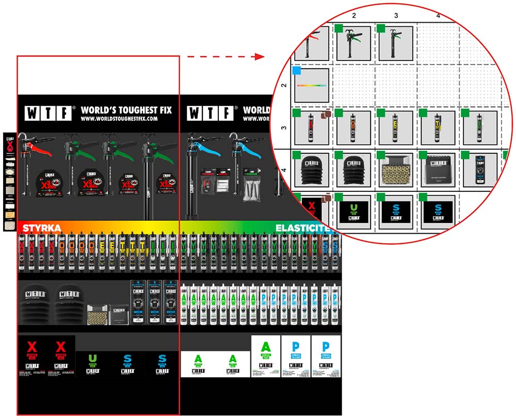Viewport: 516px width, 420px height.
Task: Select the red X cartridge cell in row 3
Action: 312,128
